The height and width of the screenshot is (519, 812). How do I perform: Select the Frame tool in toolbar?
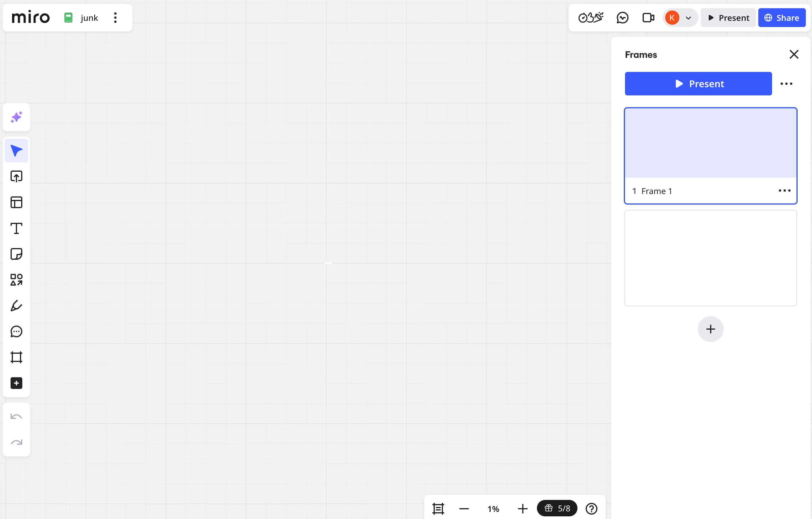tap(16, 358)
